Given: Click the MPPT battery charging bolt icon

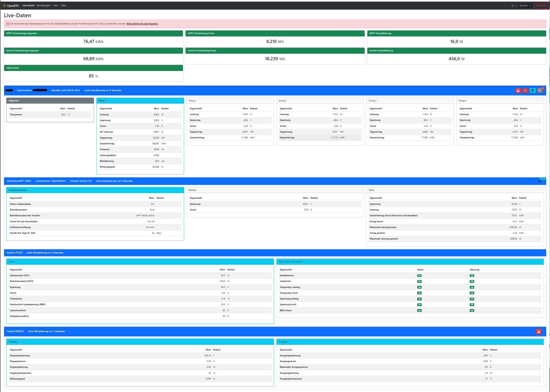Looking at the screenshot, I should (x=540, y=181).
